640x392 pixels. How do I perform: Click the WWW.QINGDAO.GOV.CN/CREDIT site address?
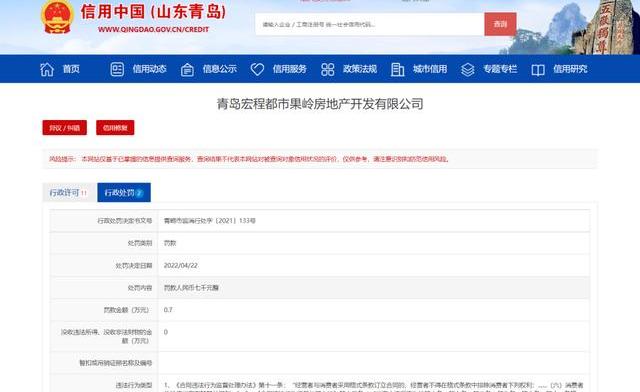point(153,29)
